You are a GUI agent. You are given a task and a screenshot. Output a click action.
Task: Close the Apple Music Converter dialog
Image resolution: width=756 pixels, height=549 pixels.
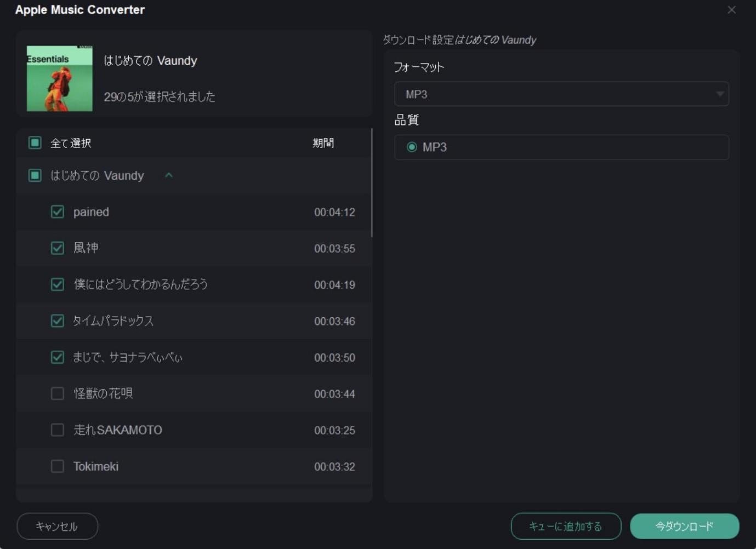[x=731, y=10]
